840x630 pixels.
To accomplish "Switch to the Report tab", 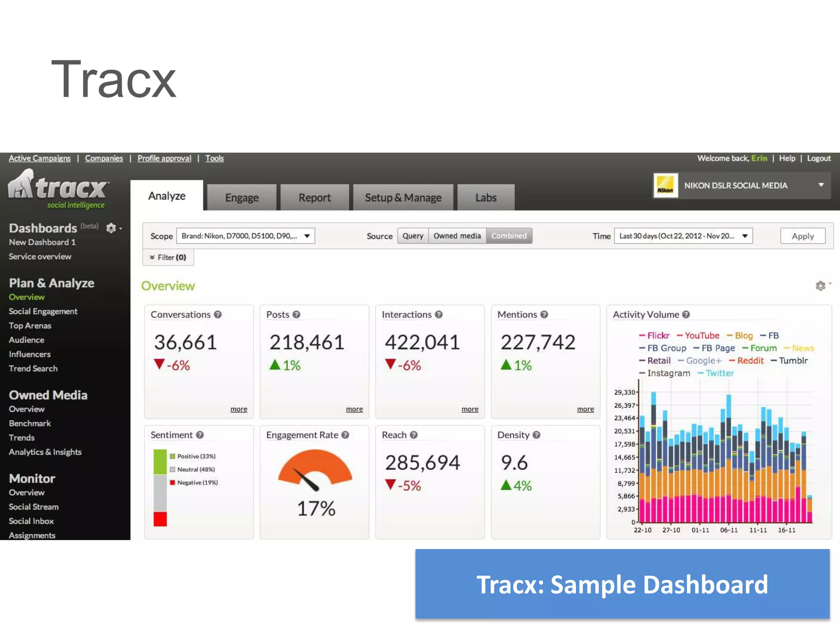I will click(314, 198).
